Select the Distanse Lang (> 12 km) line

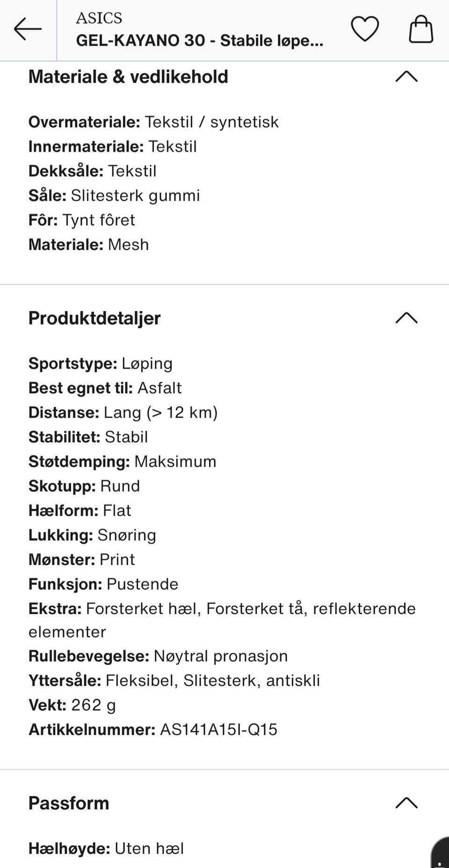[x=123, y=412]
